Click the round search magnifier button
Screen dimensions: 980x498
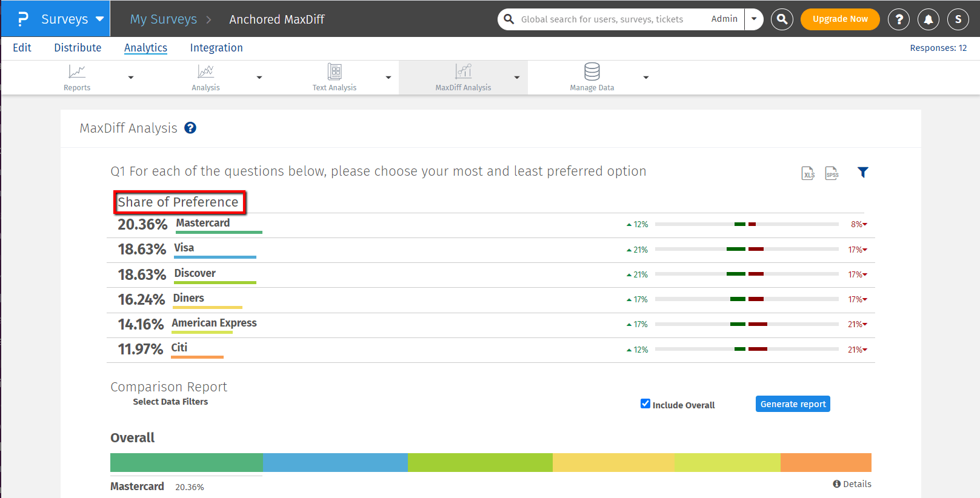pos(782,19)
